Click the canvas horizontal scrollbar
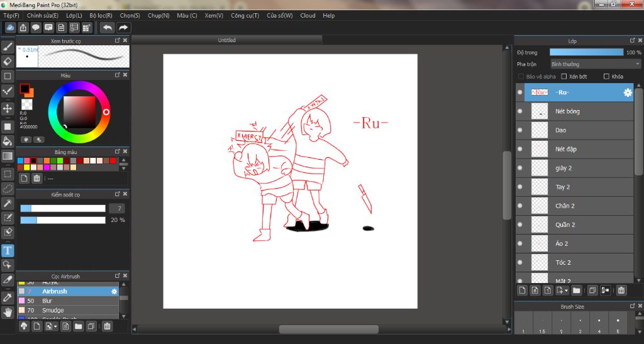Screen dimensions: 644x344 328,330
